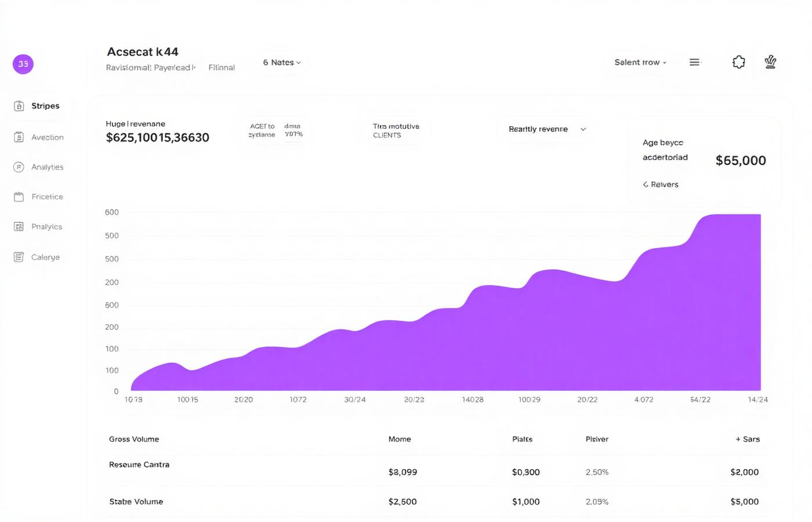Select the Tfrs motutive CLIENTS chip
The height and width of the screenshot is (522, 812).
(396, 130)
